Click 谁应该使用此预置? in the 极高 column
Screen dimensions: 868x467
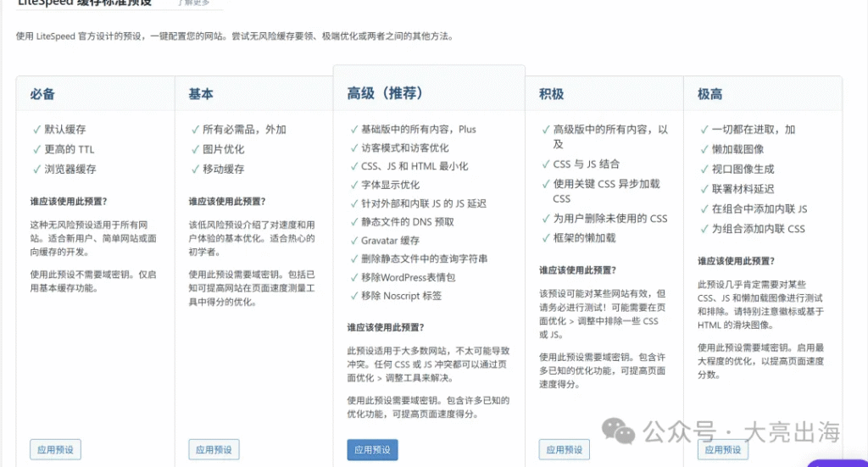[x=737, y=261]
